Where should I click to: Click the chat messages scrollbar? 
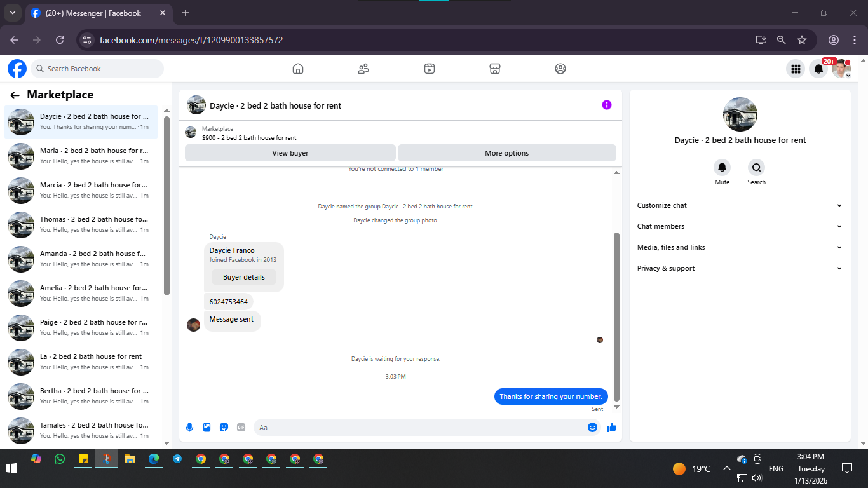(x=616, y=316)
